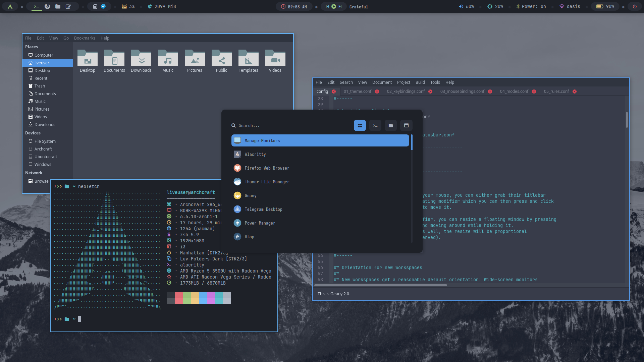Close the 01_theme.conf tab
Image resolution: width=644 pixels, height=362 pixels.
377,92
